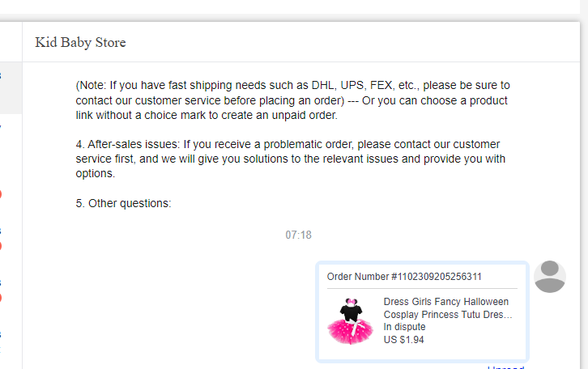
Task: Click the 07:18 message timestamp
Action: (x=298, y=235)
